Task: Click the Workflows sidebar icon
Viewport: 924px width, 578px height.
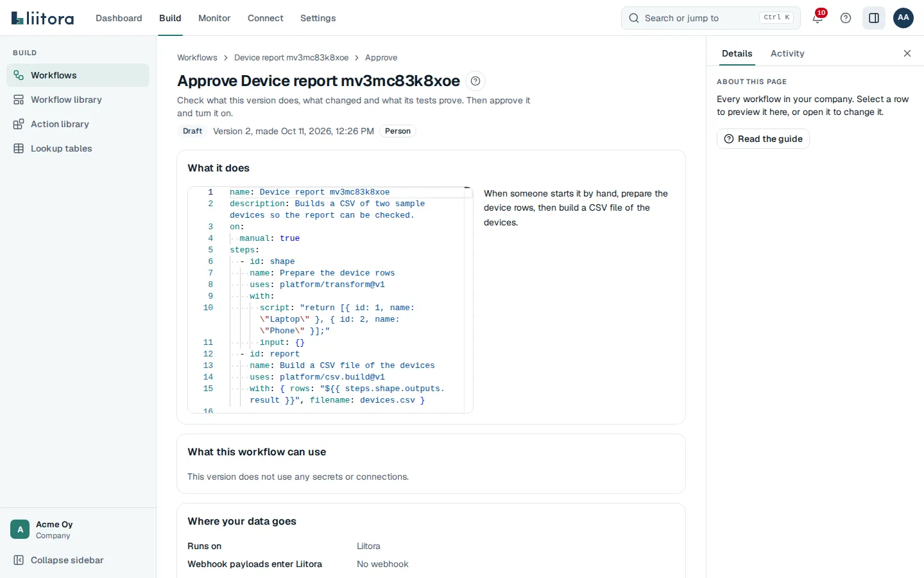Action: [x=19, y=75]
